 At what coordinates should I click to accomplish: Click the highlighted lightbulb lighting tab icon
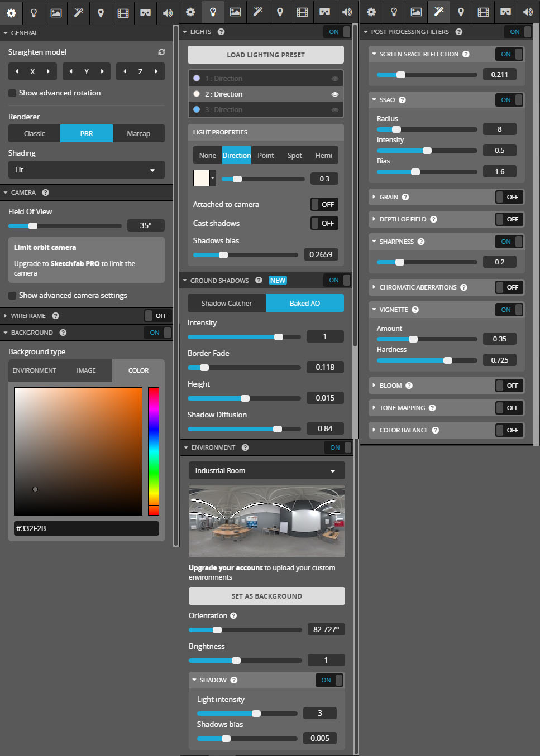coord(213,12)
